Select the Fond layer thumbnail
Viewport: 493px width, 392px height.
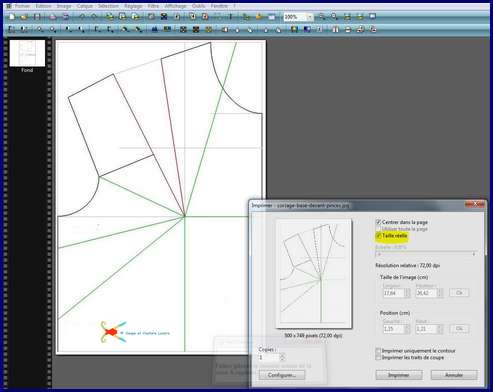pos(27,53)
